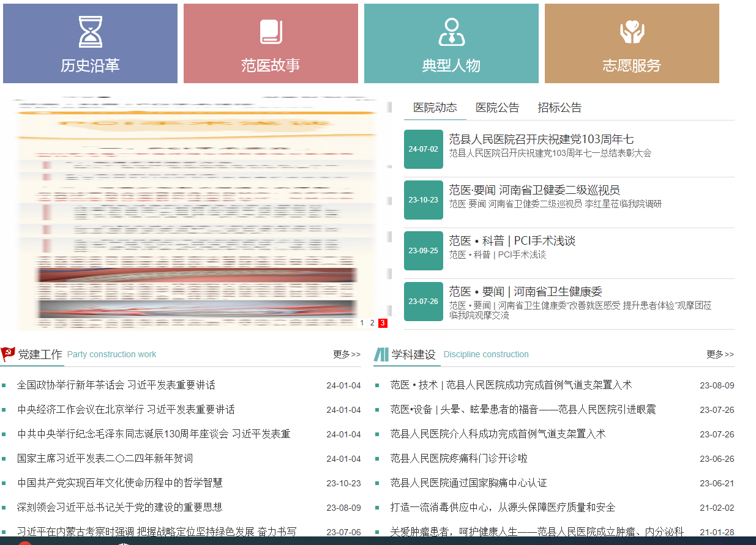Select highlighted carousel slide 3

click(x=383, y=323)
